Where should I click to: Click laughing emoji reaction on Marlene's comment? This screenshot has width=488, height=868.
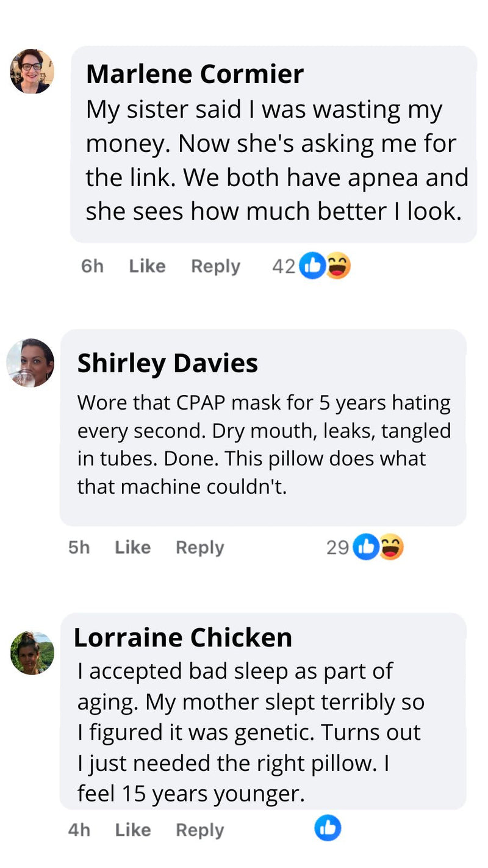pyautogui.click(x=338, y=266)
